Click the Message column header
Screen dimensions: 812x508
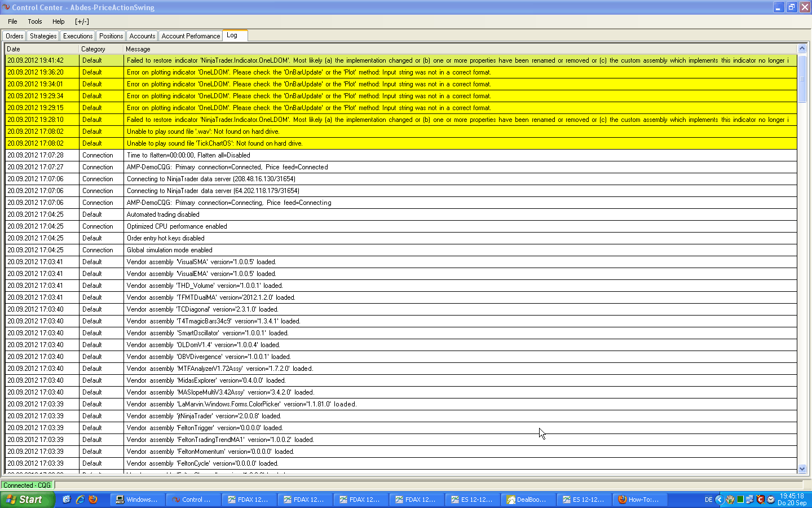460,49
